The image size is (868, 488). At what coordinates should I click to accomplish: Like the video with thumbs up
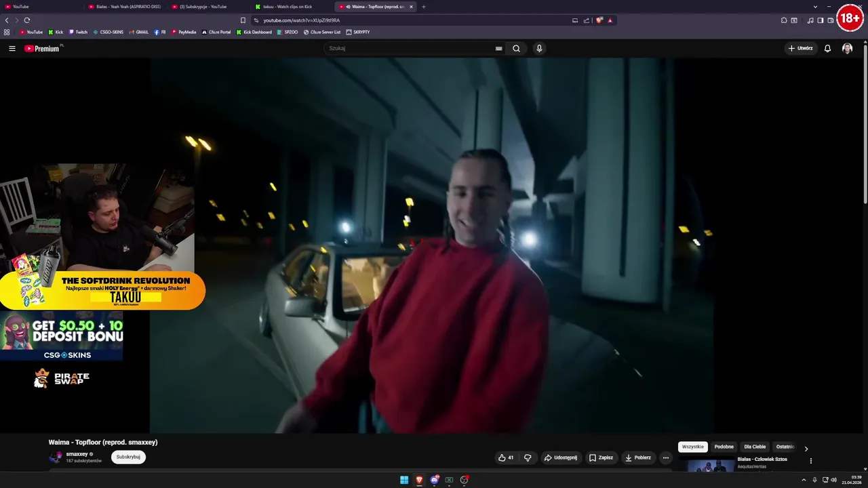[506, 457]
